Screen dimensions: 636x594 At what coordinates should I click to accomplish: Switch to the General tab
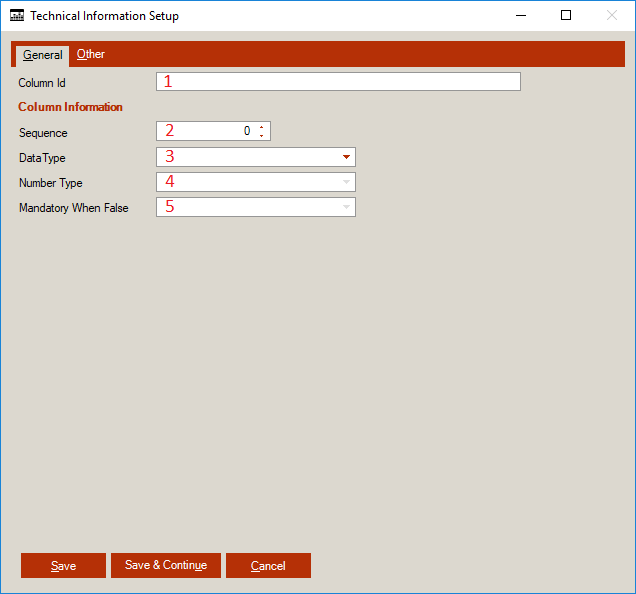42,55
